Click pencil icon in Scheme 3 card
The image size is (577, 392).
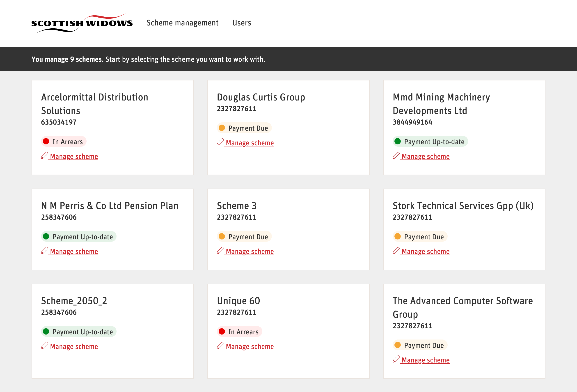point(220,251)
